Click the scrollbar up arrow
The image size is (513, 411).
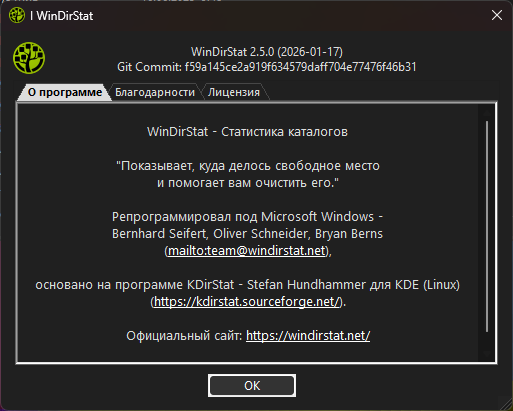click(487, 112)
